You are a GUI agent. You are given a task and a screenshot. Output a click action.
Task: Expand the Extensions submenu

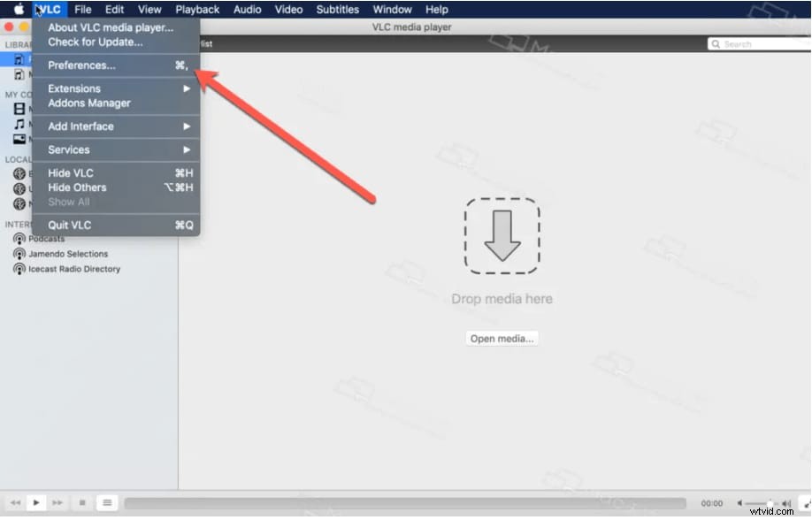point(73,88)
